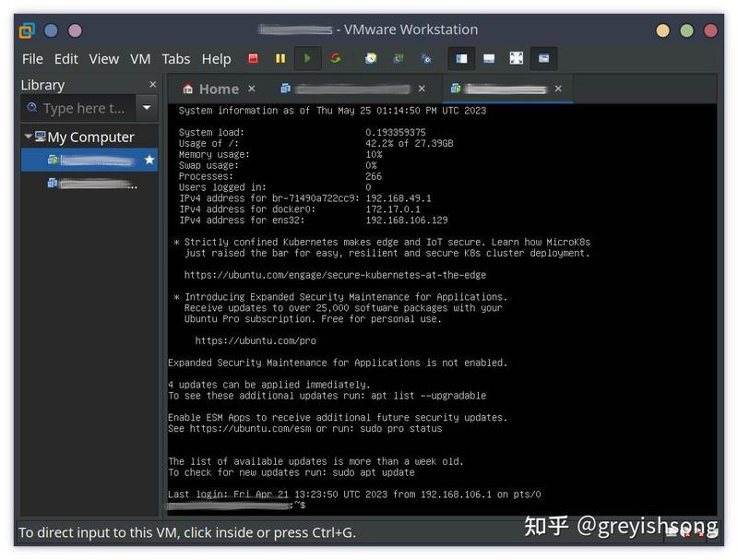Click the green Power On play icon
The width and height of the screenshot is (738, 560).
pyautogui.click(x=307, y=58)
